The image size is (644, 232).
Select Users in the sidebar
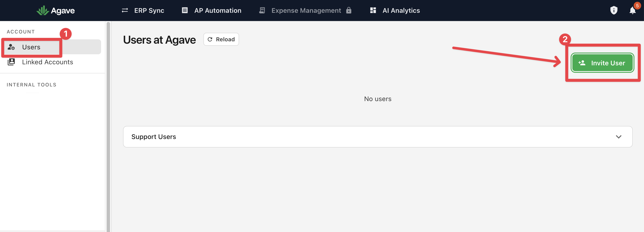[53, 47]
